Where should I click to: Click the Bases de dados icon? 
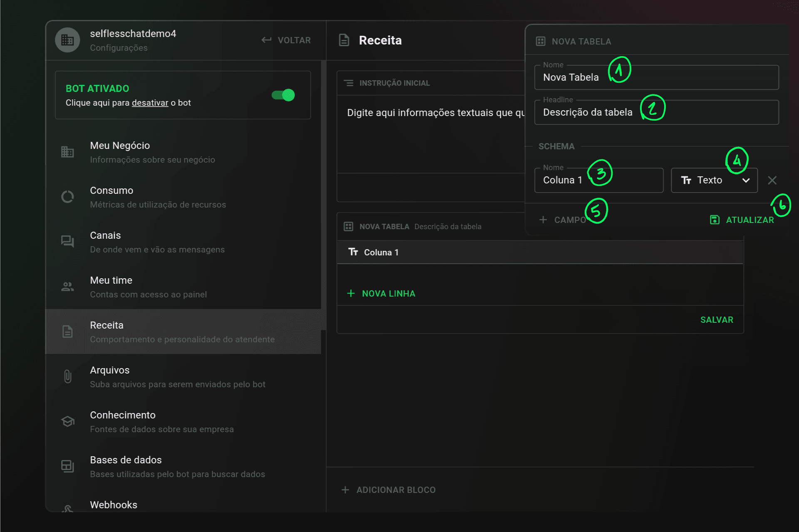point(67,466)
